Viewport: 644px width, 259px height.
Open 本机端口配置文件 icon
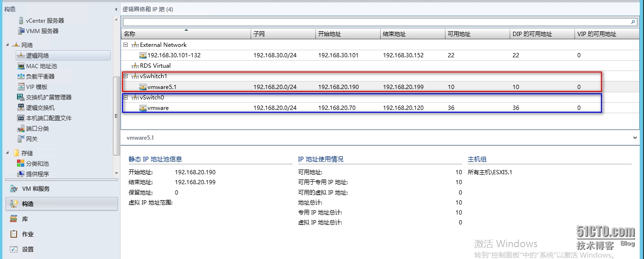coord(21,118)
